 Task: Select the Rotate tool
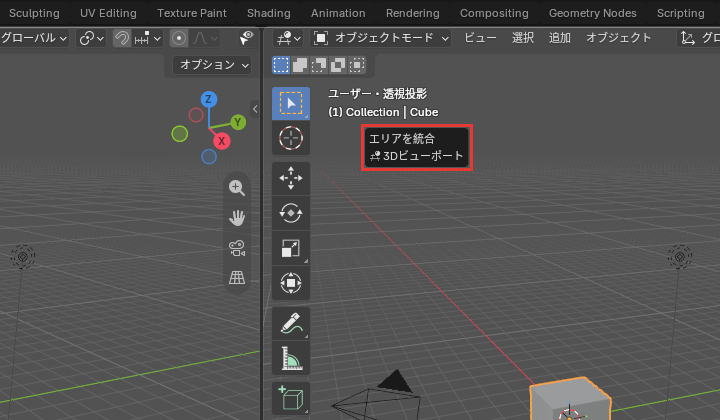coord(291,213)
